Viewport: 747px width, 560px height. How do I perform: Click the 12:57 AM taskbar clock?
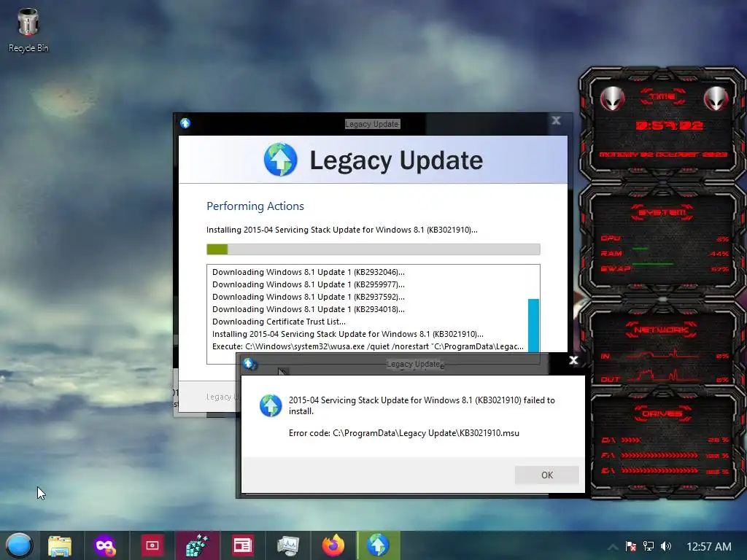708,547
